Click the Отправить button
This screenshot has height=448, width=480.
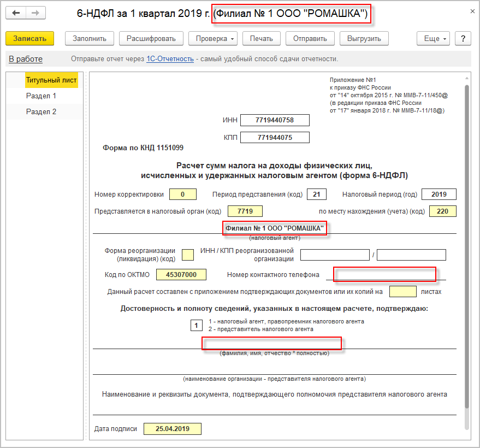[310, 39]
